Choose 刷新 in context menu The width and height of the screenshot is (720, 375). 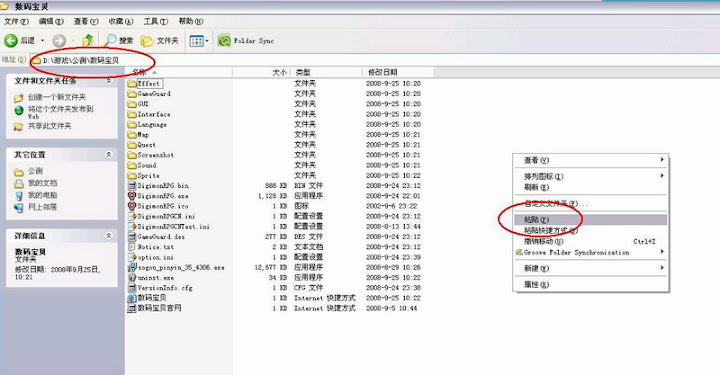[x=590, y=187]
